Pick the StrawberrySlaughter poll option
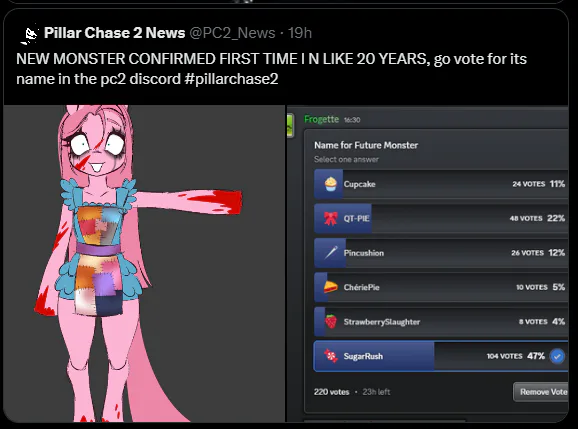This screenshot has width=578, height=429. (441, 321)
